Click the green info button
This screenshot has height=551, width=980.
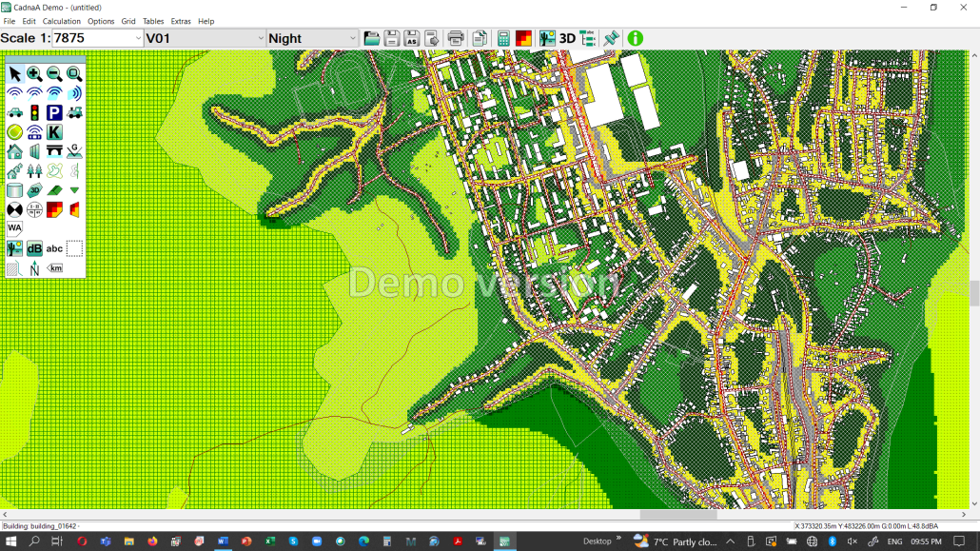pyautogui.click(x=635, y=38)
